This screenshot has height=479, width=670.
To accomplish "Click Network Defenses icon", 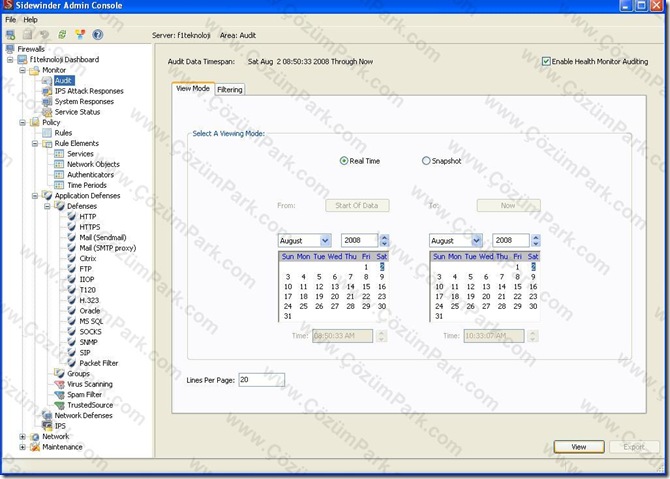I will 47,415.
